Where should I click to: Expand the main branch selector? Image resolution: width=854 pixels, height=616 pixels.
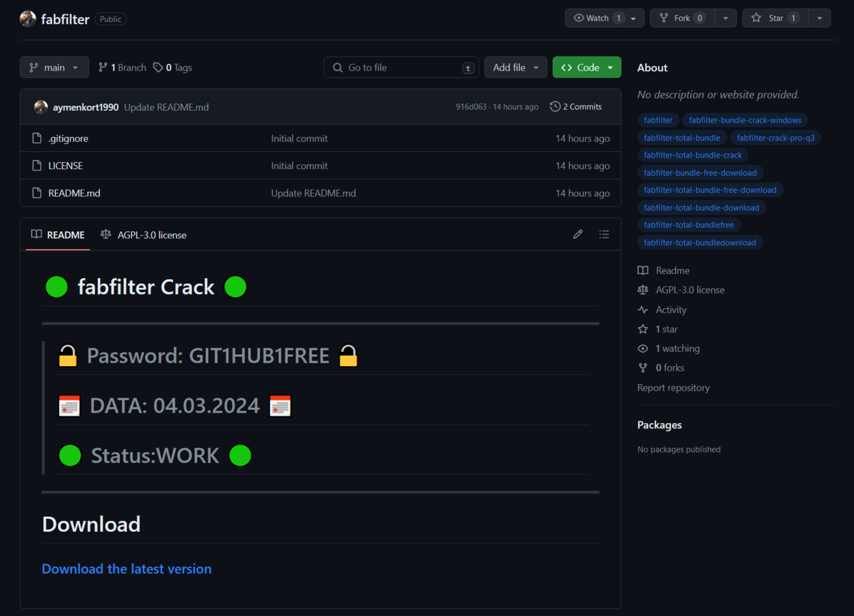(54, 67)
